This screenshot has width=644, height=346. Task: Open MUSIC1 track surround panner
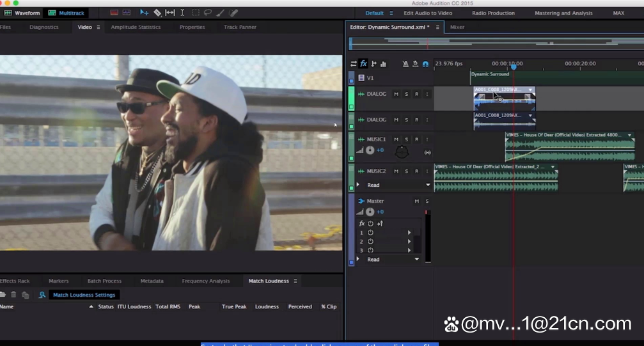click(402, 152)
